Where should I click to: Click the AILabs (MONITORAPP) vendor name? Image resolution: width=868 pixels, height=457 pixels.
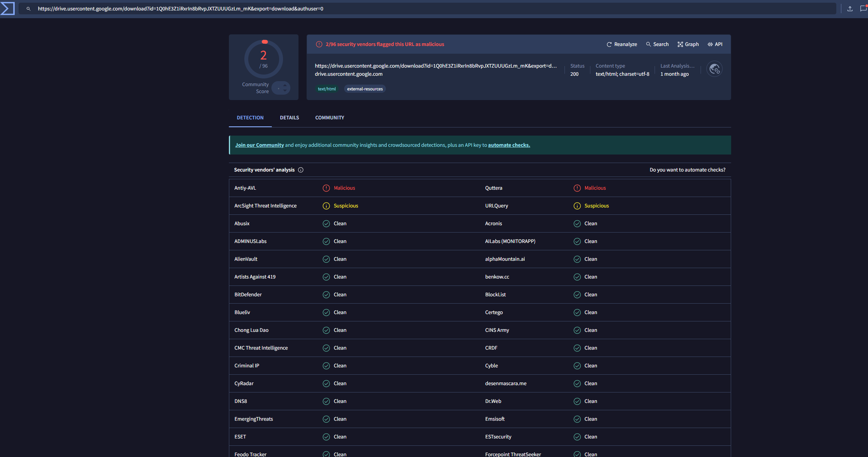pyautogui.click(x=510, y=241)
